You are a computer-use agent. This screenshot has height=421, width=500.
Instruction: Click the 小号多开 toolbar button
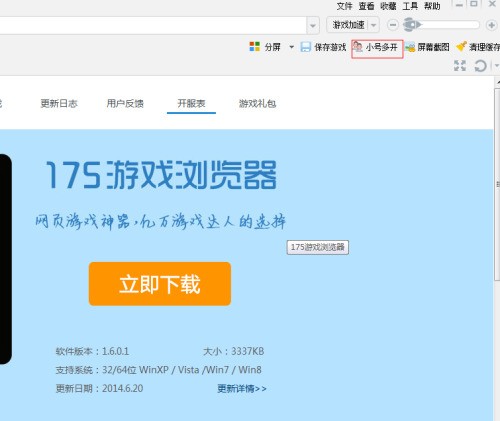tap(377, 49)
